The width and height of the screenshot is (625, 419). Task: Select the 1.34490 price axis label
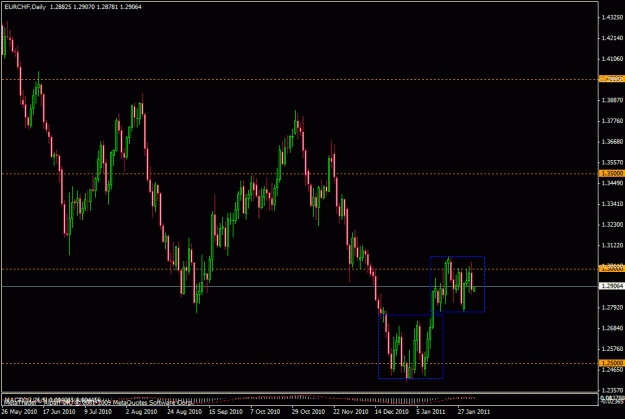612,183
